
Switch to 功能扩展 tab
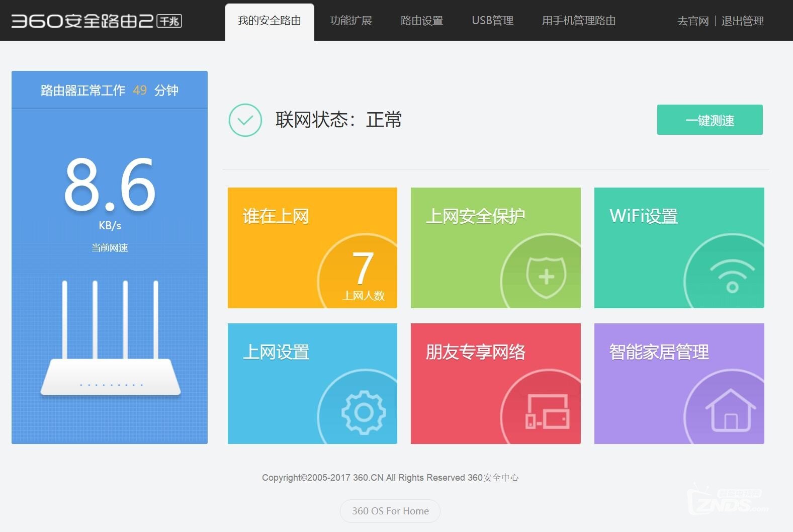click(x=351, y=21)
